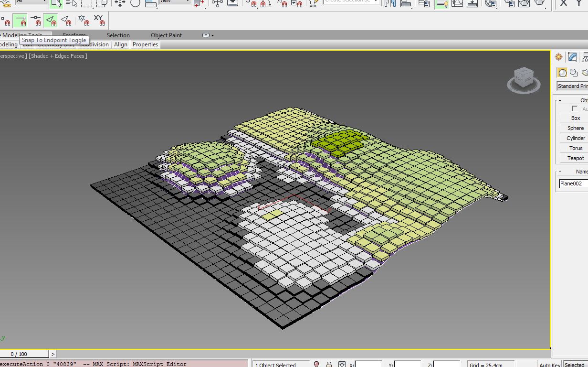Toggle the Selection Lock padlock icon
Screen dimensions: 588x367
(x=329, y=364)
